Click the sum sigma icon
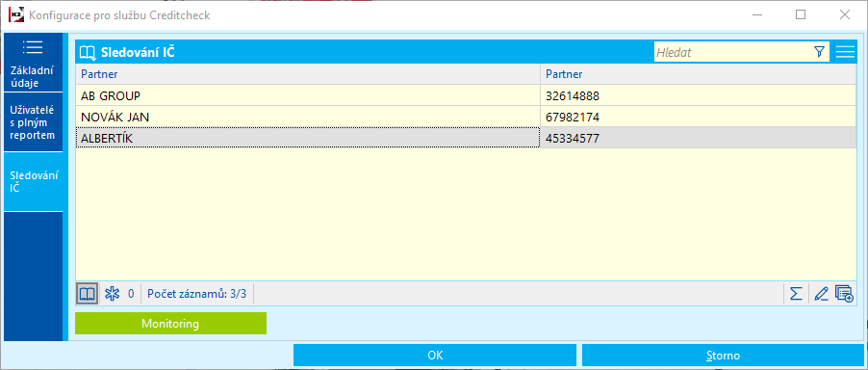This screenshot has height=370, width=868. [x=796, y=294]
